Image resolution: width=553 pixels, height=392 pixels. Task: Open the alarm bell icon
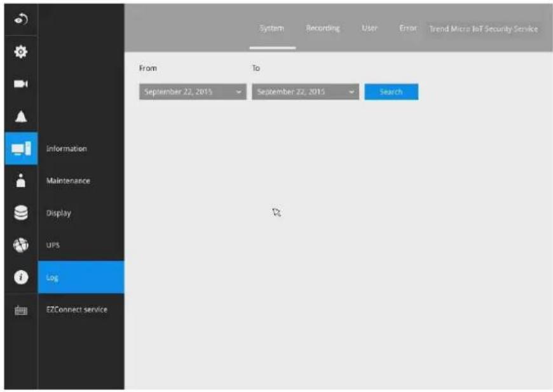21,116
